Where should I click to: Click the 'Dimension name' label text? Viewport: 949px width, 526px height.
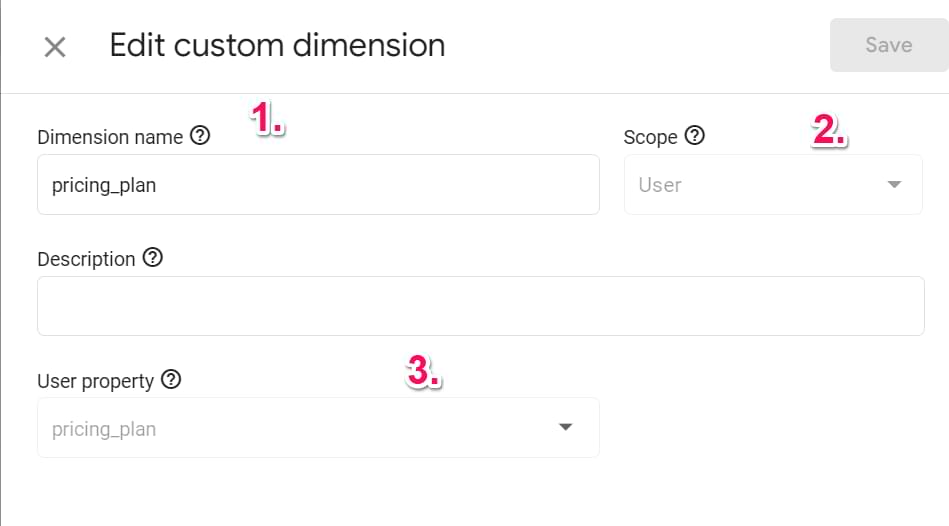click(110, 137)
